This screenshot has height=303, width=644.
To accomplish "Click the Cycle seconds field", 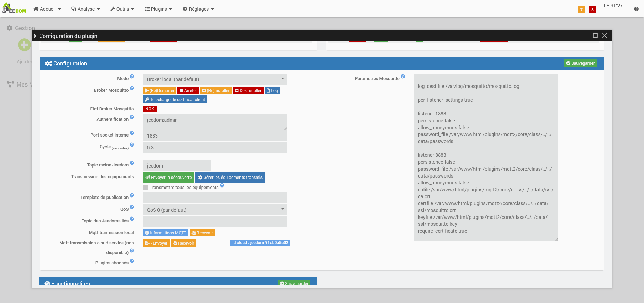I will point(215,148).
